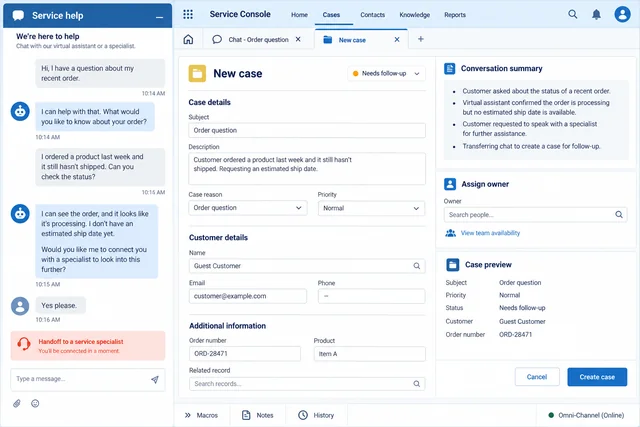Click the Related record search field
The height and width of the screenshot is (427, 640).
pos(307,384)
